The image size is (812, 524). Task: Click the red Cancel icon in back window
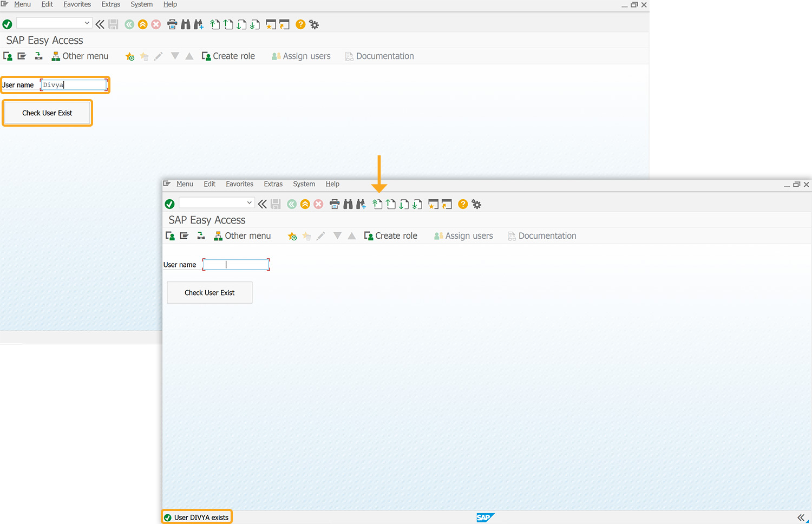[x=156, y=24]
